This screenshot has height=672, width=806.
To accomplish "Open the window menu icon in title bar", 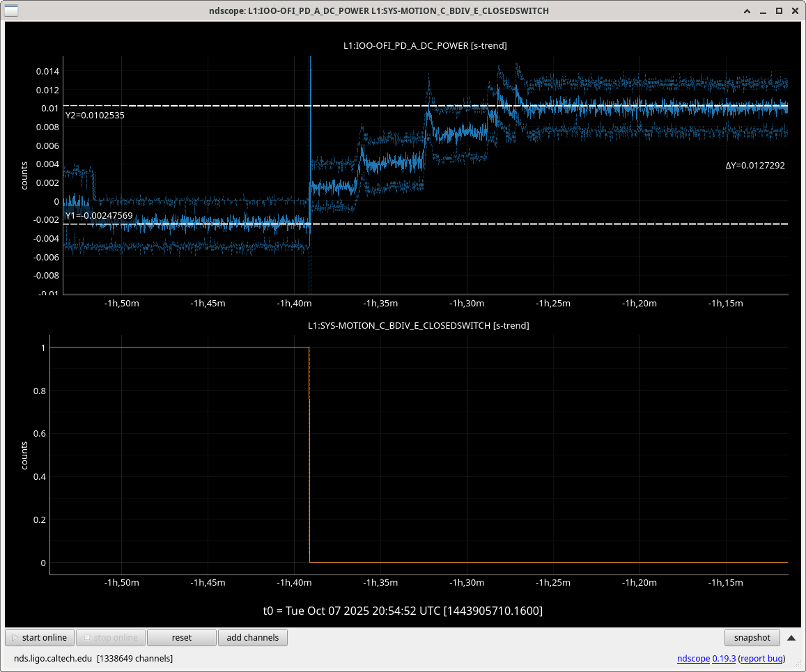I will pos(11,10).
